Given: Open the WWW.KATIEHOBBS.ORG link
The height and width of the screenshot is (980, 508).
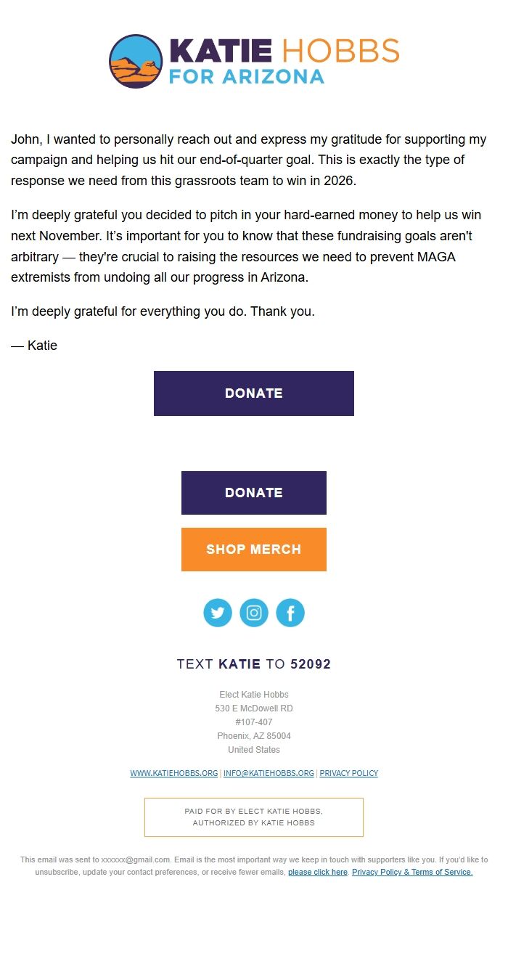Looking at the screenshot, I should (x=174, y=773).
